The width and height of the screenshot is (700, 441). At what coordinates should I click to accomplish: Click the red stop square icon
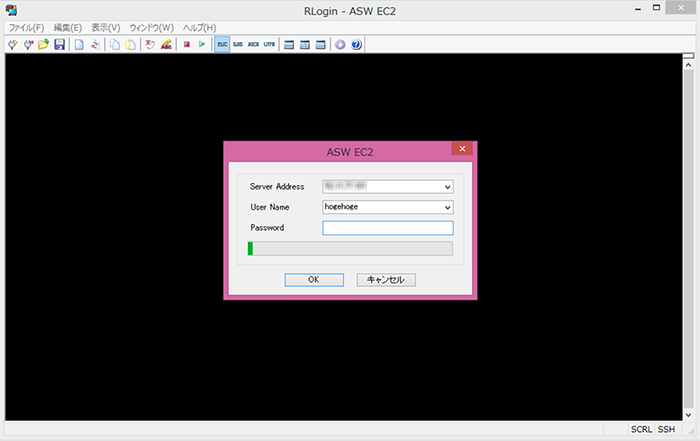click(187, 45)
